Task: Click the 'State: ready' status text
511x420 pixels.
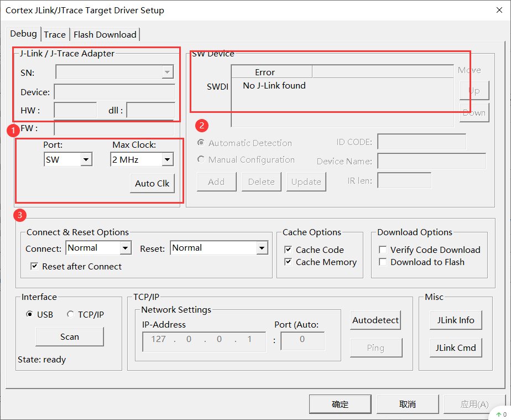Action: (x=41, y=359)
